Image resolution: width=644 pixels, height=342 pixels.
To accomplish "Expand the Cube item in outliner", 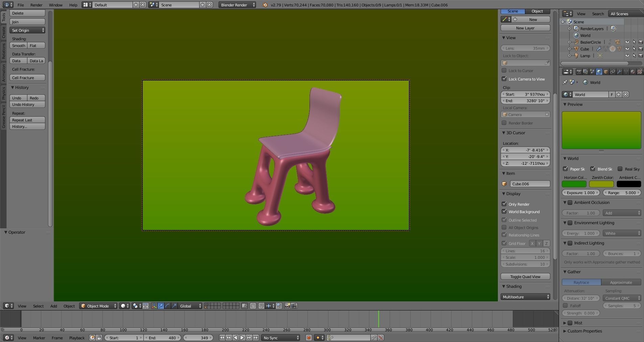I will click(569, 49).
